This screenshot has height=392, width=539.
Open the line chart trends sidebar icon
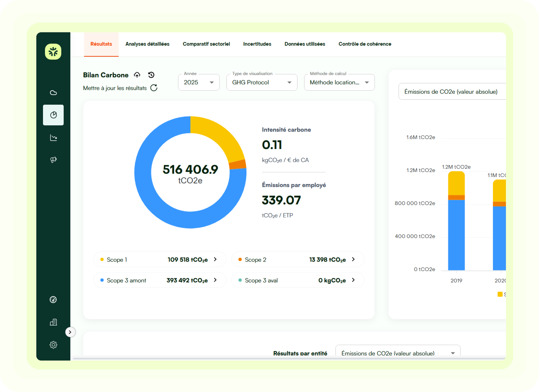click(53, 138)
